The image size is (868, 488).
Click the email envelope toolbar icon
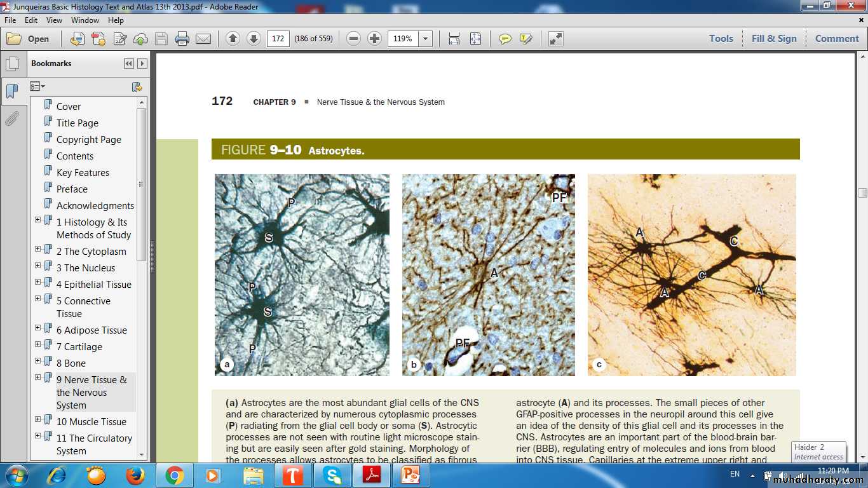click(x=203, y=39)
